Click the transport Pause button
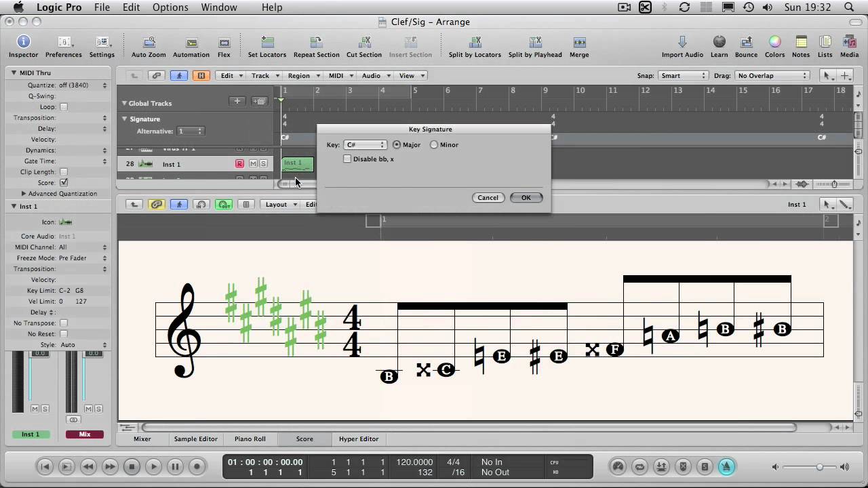The image size is (868, 488). click(x=175, y=466)
